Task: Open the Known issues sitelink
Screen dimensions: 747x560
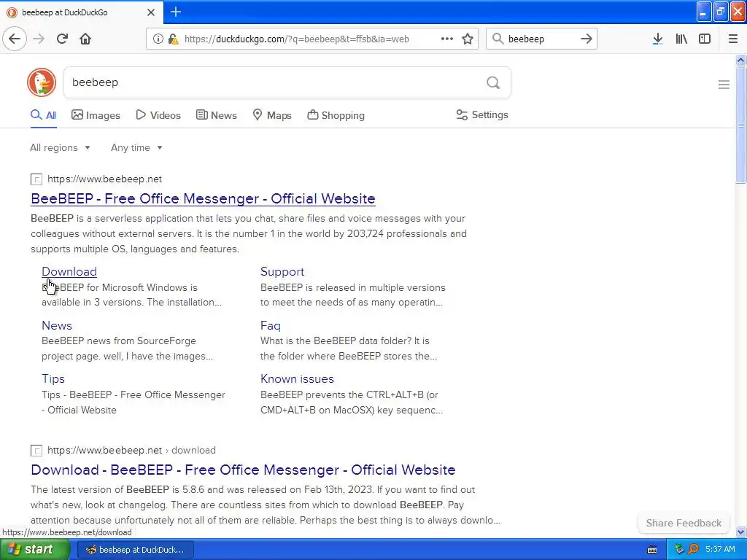Action: click(x=297, y=379)
